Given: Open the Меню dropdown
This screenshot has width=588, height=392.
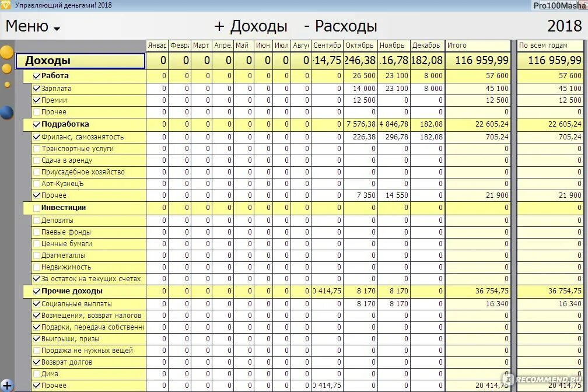Looking at the screenshot, I should coord(33,26).
